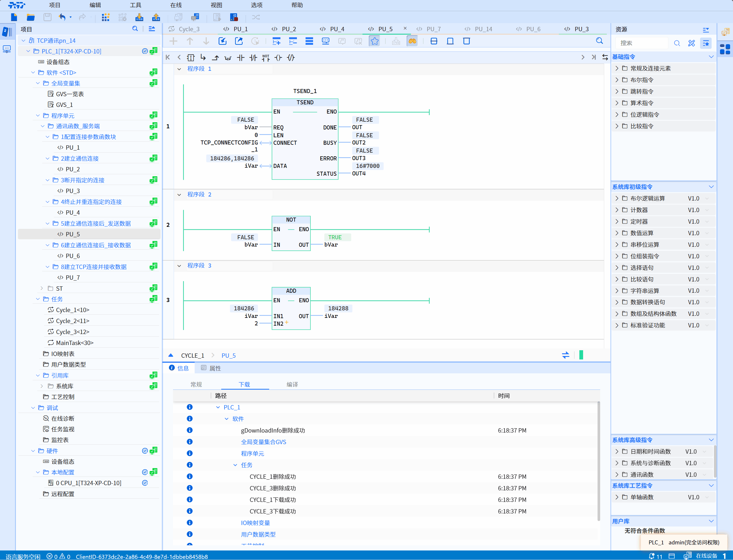Toggle the project sidebar panel icon
The height and width of the screenshot is (560, 733).
click(x=7, y=32)
